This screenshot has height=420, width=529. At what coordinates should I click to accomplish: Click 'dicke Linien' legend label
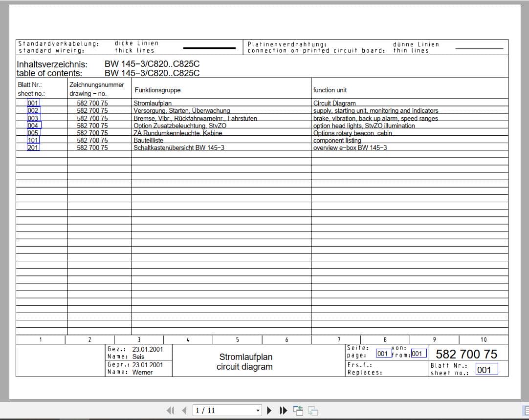click(x=136, y=43)
